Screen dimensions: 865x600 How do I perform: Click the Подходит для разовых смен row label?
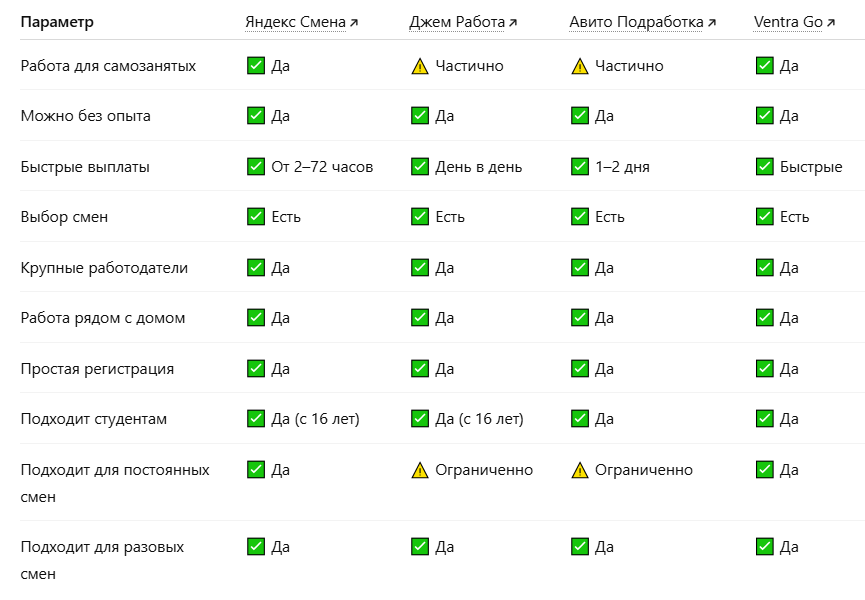(102, 560)
